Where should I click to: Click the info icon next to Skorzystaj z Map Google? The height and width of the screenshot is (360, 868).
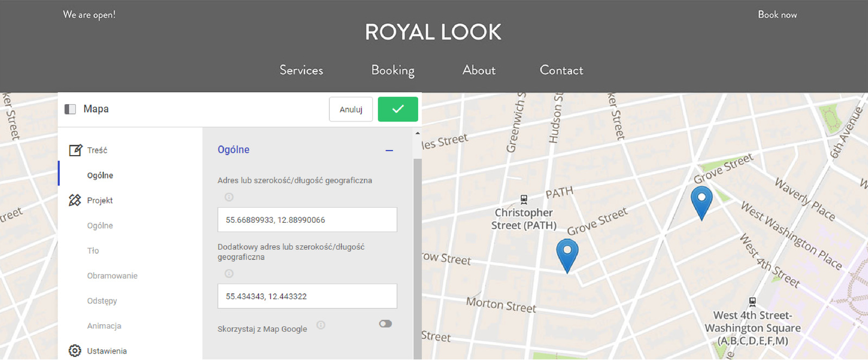[321, 325]
